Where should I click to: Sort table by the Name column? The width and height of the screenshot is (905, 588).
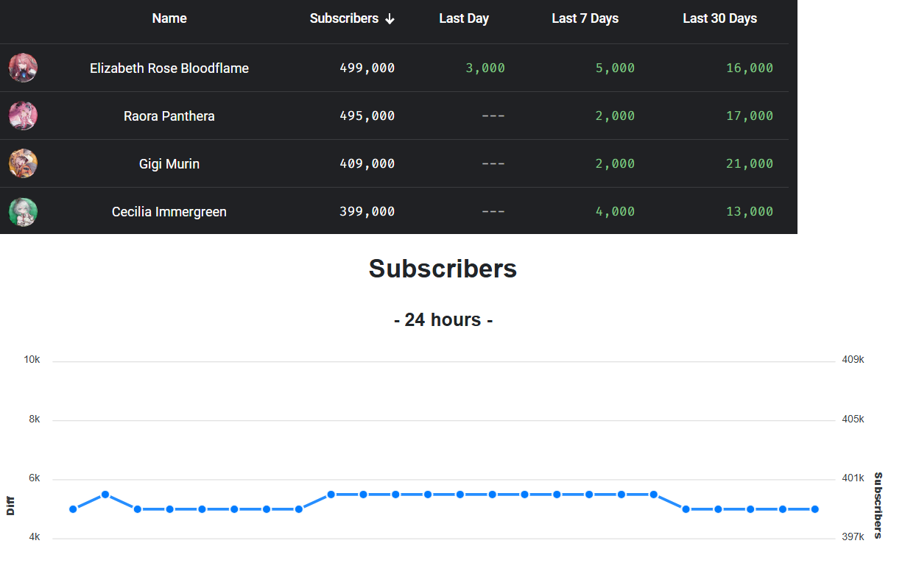[169, 18]
